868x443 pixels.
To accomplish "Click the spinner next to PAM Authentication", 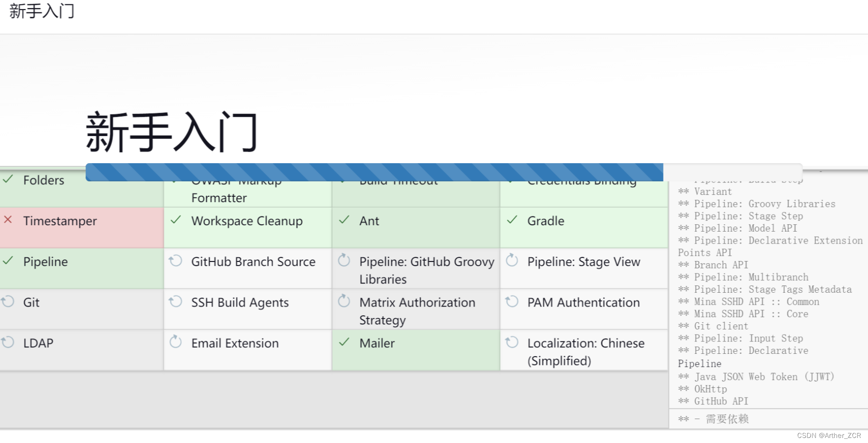I will click(512, 301).
